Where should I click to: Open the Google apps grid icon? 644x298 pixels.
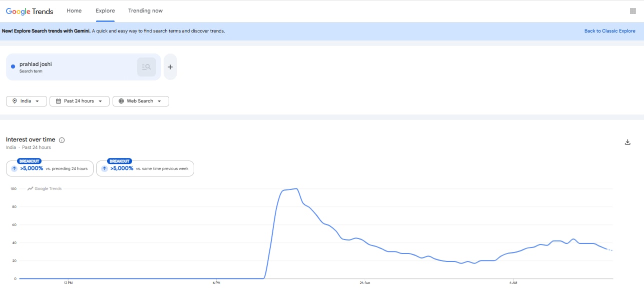pos(632,11)
